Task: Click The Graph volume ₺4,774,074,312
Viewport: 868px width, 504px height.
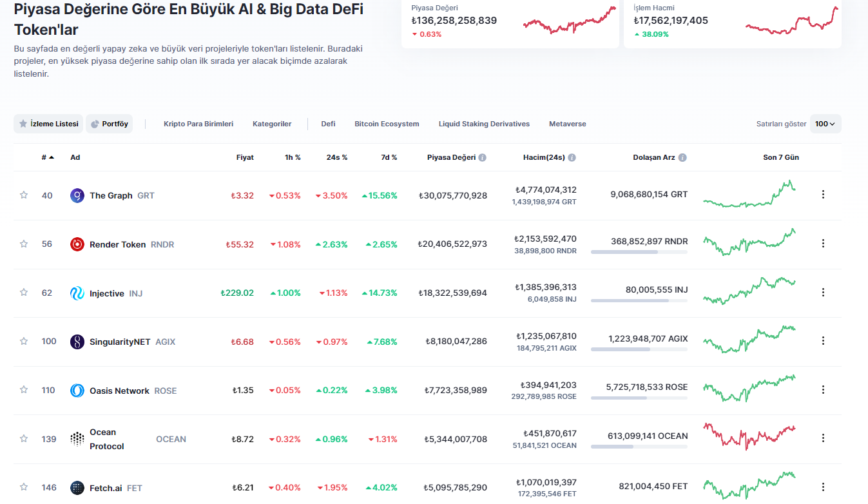Action: pos(546,189)
